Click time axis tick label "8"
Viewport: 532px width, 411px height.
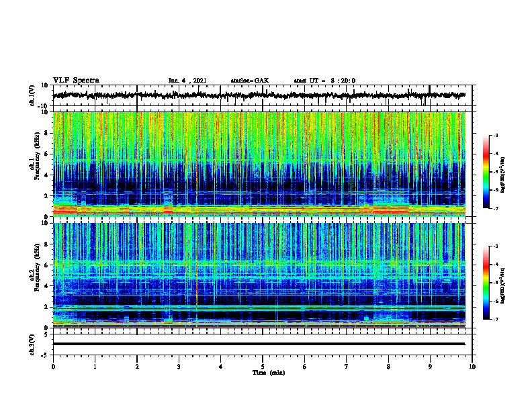(x=388, y=367)
